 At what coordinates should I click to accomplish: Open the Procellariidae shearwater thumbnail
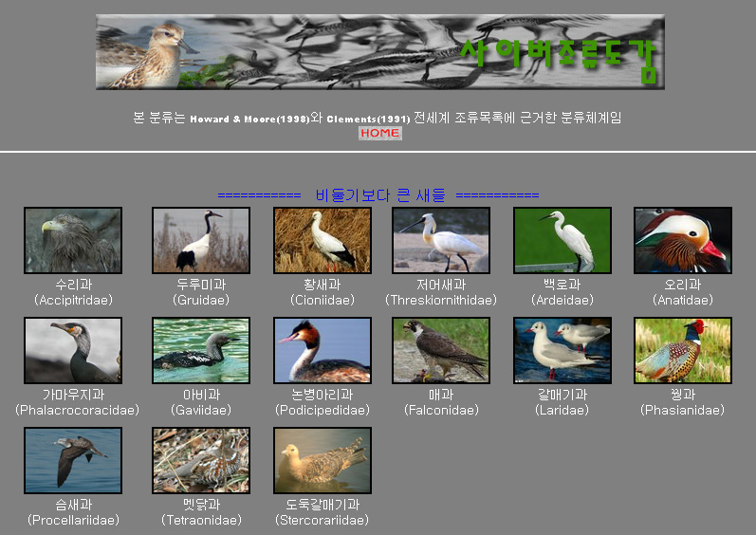coord(73,460)
